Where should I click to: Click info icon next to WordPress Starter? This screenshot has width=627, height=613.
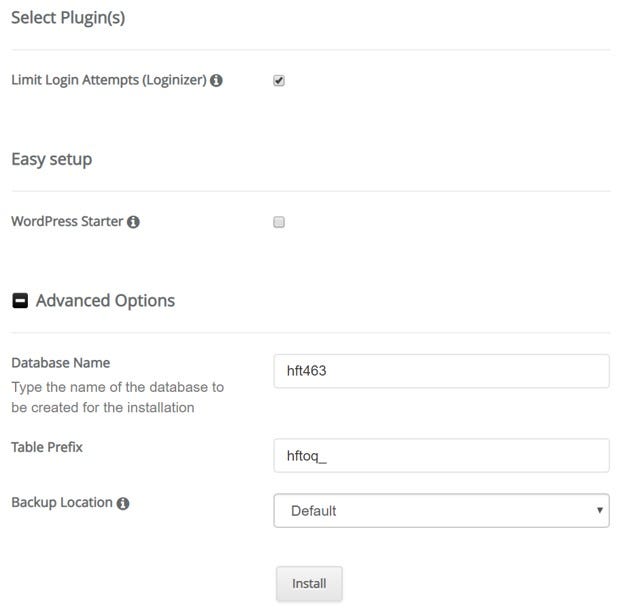pos(133,222)
